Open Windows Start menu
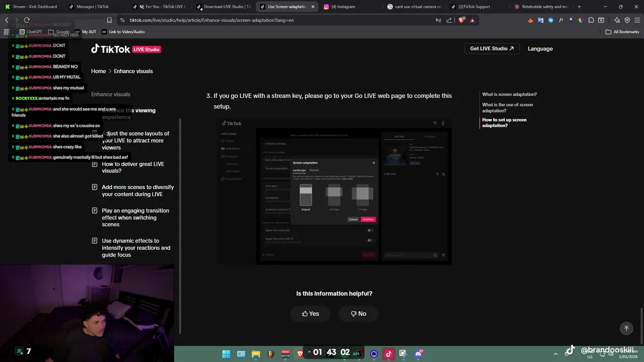The height and width of the screenshot is (362, 644). [226, 353]
